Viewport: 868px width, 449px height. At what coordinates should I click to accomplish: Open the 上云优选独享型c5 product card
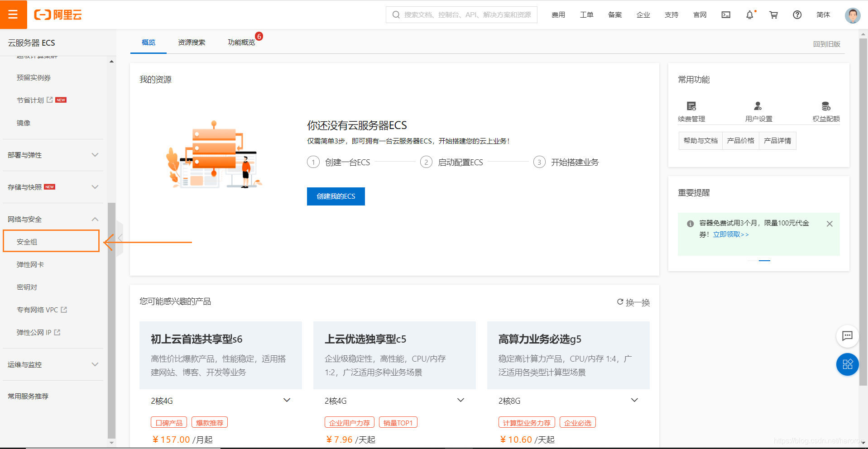pos(394,355)
